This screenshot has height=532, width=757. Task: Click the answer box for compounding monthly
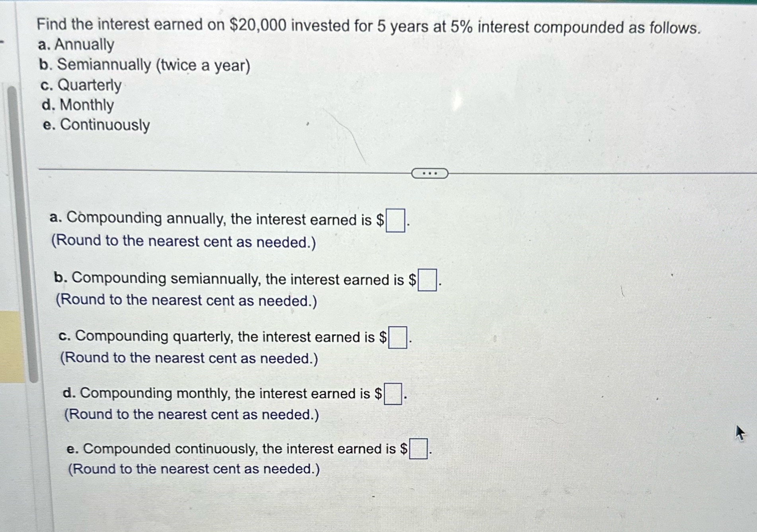coord(392,394)
